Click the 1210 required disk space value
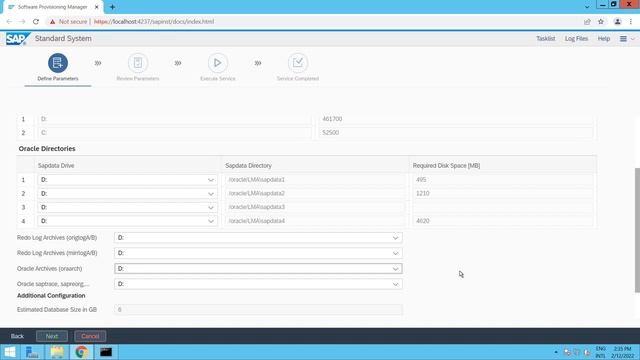The width and height of the screenshot is (640, 360). [422, 193]
